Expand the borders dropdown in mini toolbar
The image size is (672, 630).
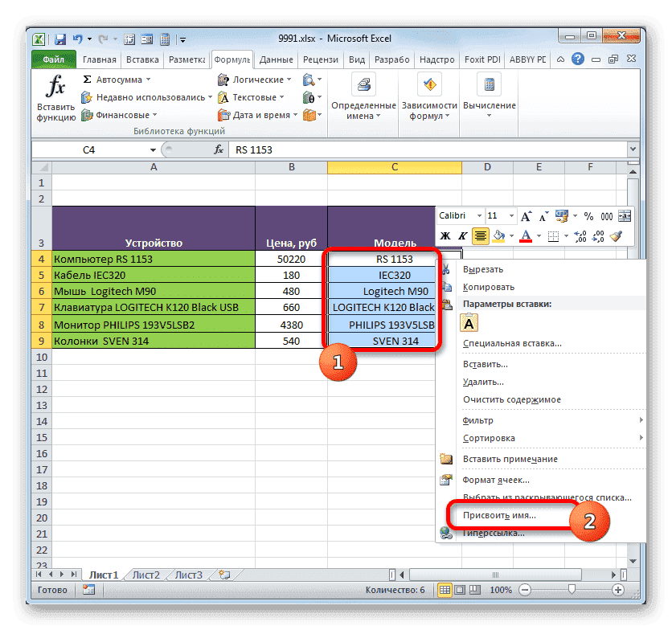pyautogui.click(x=565, y=235)
